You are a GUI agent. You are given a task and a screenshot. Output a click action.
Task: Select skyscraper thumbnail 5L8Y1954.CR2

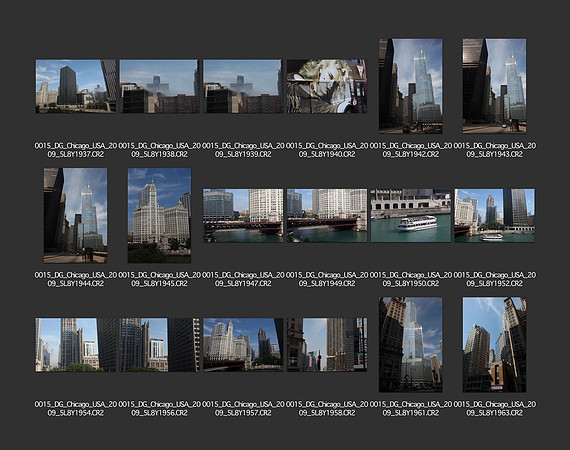point(76,345)
